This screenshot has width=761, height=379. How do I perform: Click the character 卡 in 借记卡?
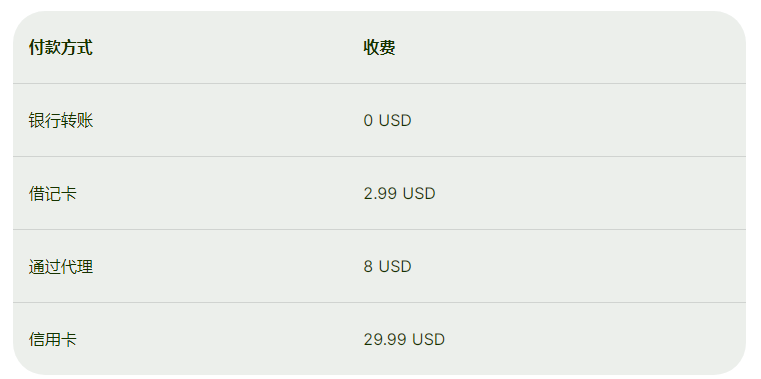click(69, 194)
